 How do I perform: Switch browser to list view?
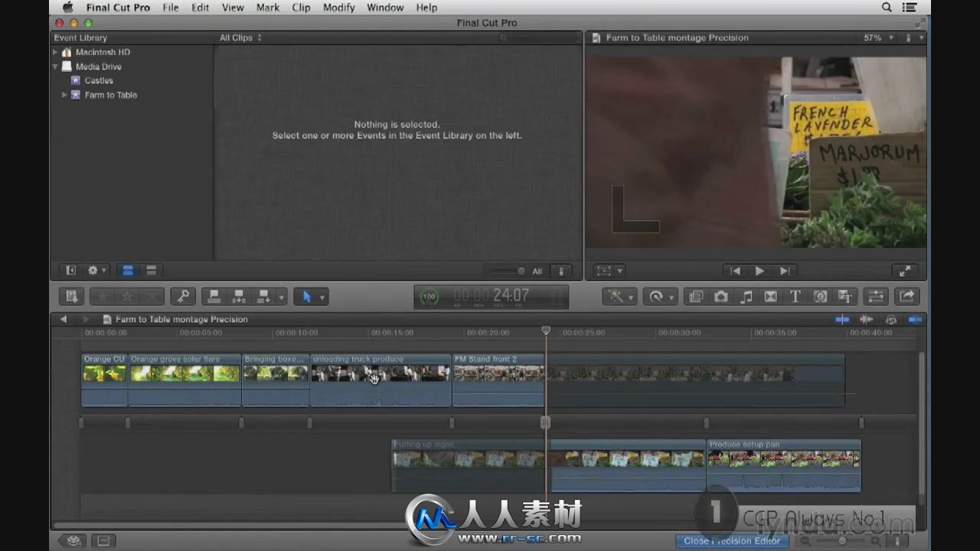click(152, 270)
